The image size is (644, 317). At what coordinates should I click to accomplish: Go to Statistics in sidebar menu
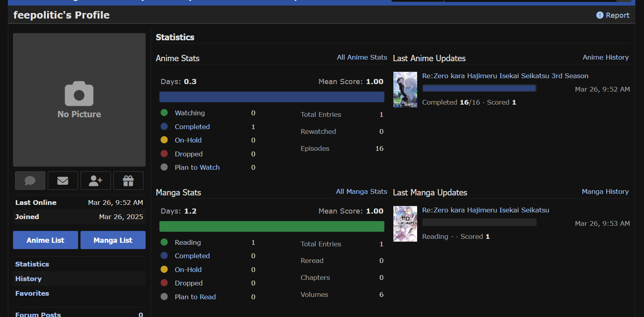32,264
